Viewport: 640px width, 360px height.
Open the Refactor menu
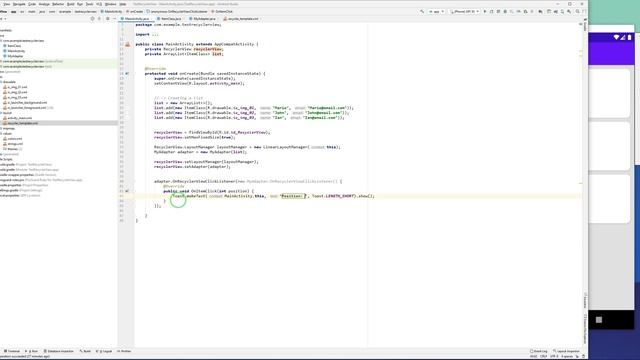(x=58, y=4)
